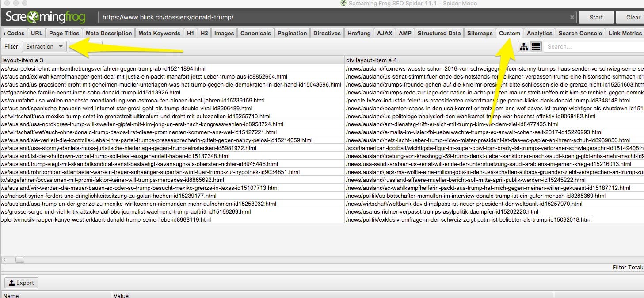This screenshot has height=298, width=644.
Task: Open the Sitemaps tab
Action: [x=480, y=33]
